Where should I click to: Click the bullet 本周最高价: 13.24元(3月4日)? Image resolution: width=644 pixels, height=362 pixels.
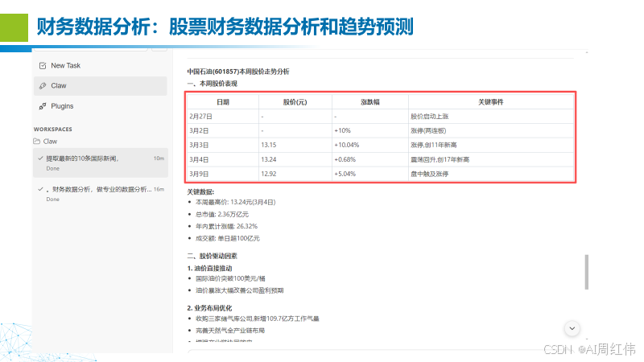(235, 203)
